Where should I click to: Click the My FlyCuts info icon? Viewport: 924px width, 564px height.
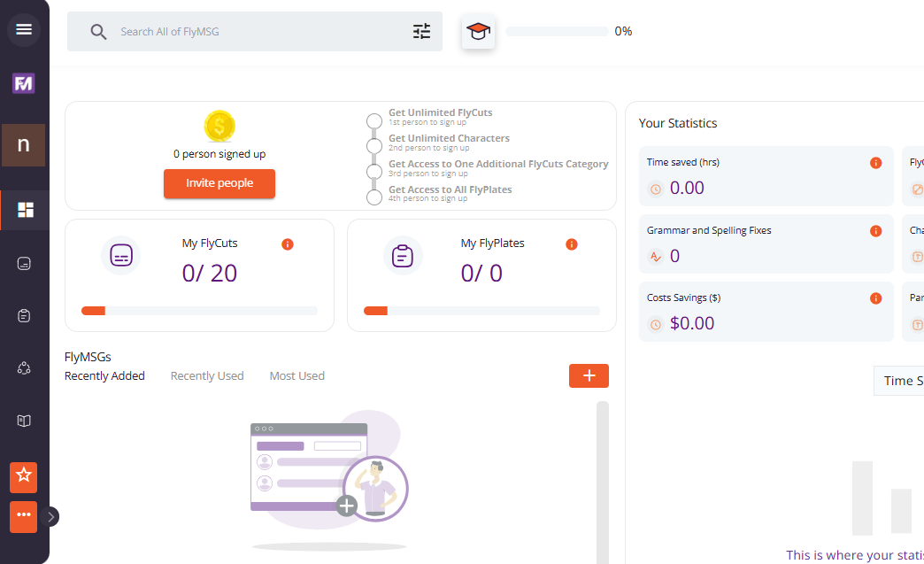coord(288,244)
